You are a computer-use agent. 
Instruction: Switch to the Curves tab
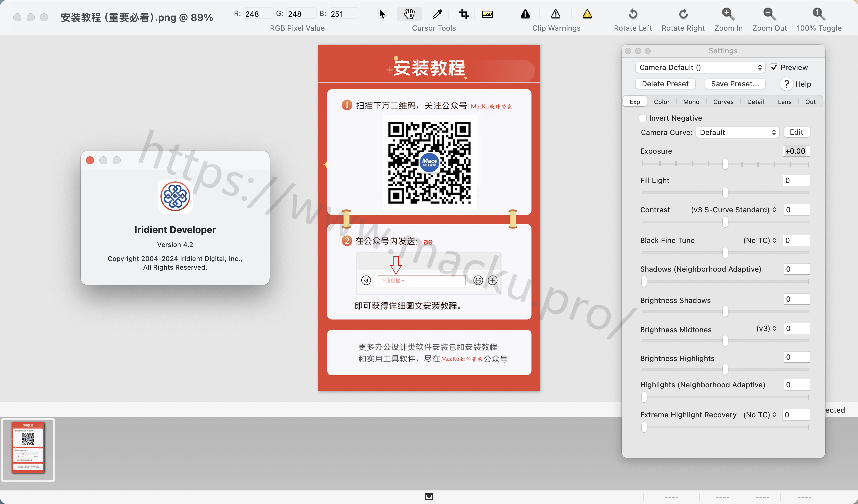pos(723,102)
